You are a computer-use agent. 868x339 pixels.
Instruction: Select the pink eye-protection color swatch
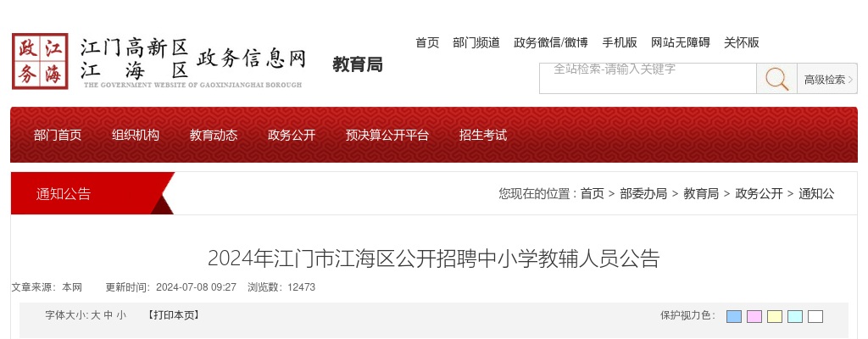click(754, 316)
